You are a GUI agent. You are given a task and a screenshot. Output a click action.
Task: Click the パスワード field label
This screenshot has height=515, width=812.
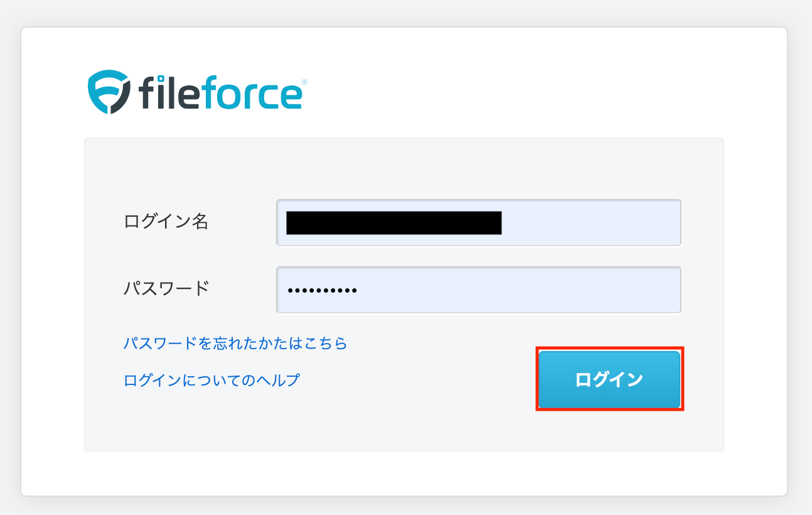(166, 288)
